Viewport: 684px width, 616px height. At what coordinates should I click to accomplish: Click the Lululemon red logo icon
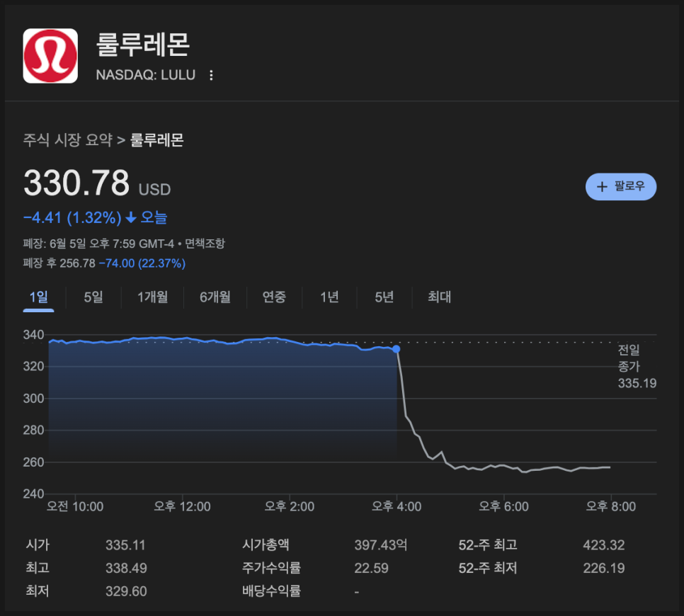[x=50, y=56]
